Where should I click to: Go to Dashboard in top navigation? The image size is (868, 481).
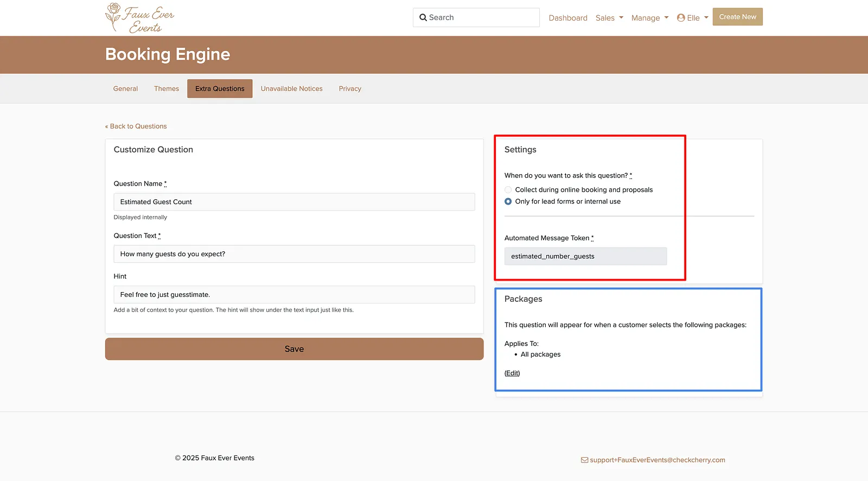568,18
